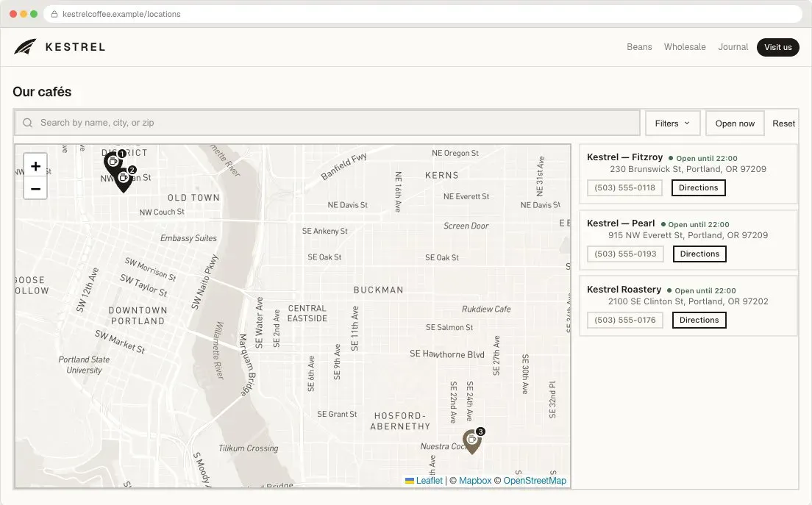This screenshot has height=505, width=812.
Task: Click the DOWNTOWN PORTLAND map label
Action: pos(138,315)
